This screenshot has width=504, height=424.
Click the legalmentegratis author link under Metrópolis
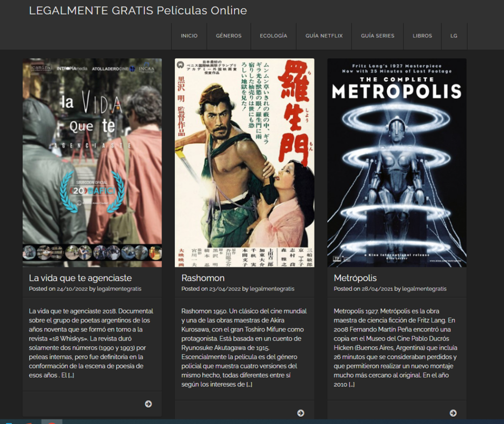tap(424, 289)
